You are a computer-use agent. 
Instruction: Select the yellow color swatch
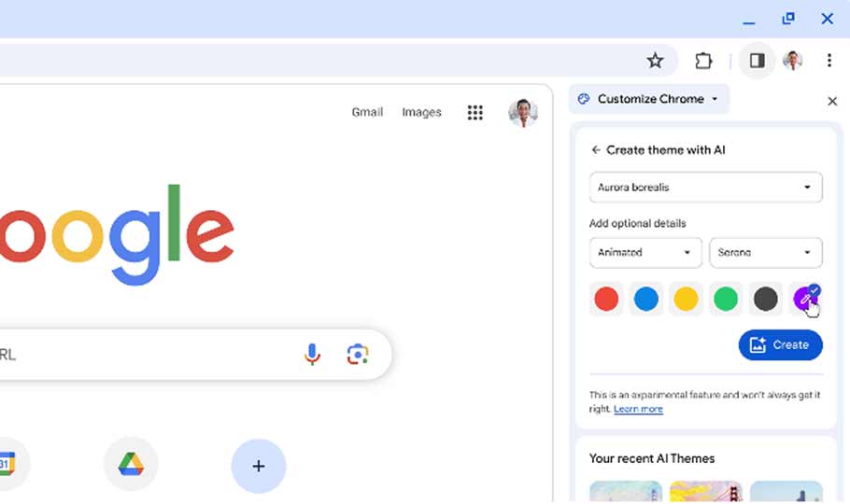[686, 299]
